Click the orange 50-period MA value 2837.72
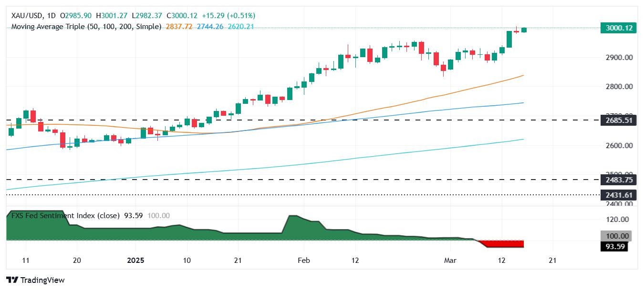The image size is (644, 291). pos(179,27)
